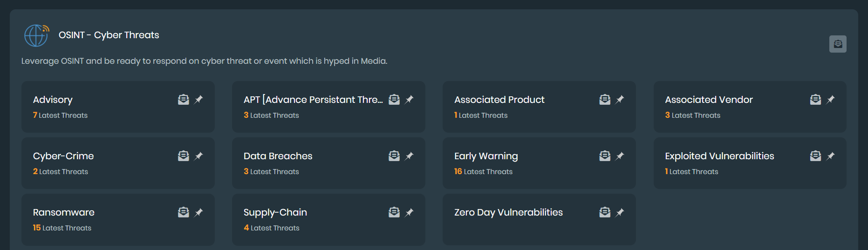
Task: Pin the Supply-Chain card
Action: [410, 212]
